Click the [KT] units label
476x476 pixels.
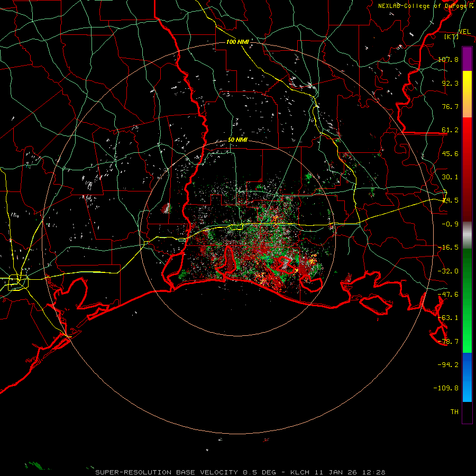coord(452,36)
